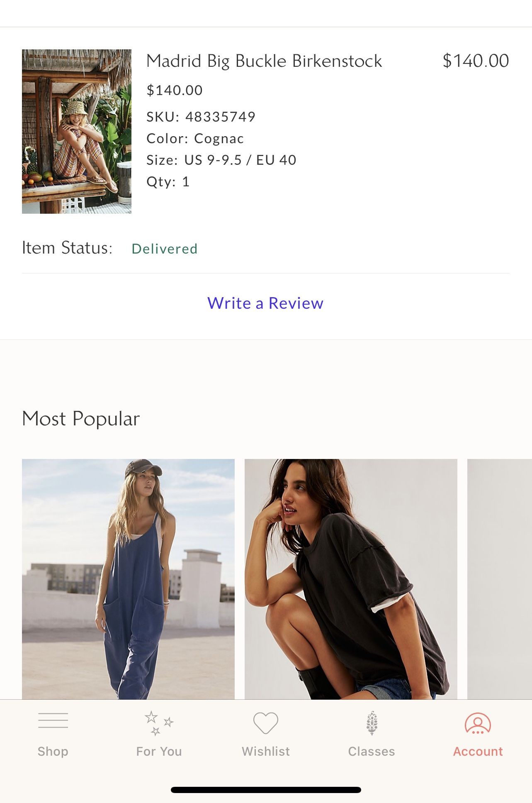Click the Delivered item status text

(165, 249)
